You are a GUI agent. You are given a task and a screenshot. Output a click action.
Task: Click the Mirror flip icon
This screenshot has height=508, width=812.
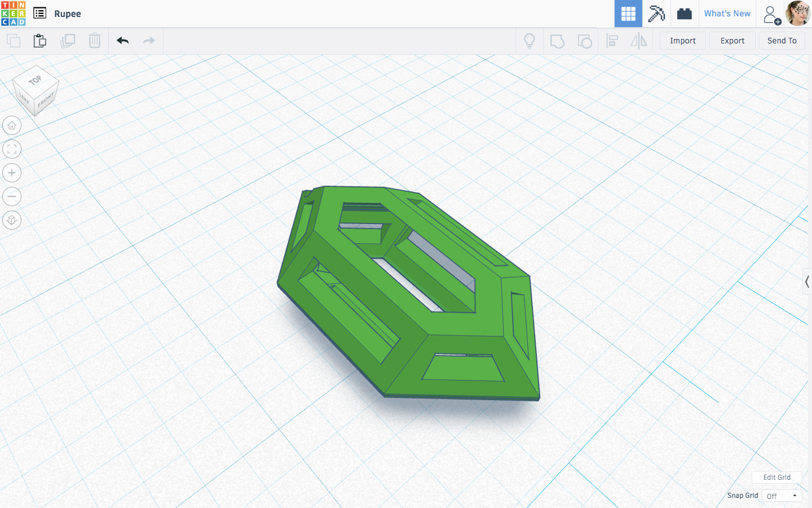(639, 41)
